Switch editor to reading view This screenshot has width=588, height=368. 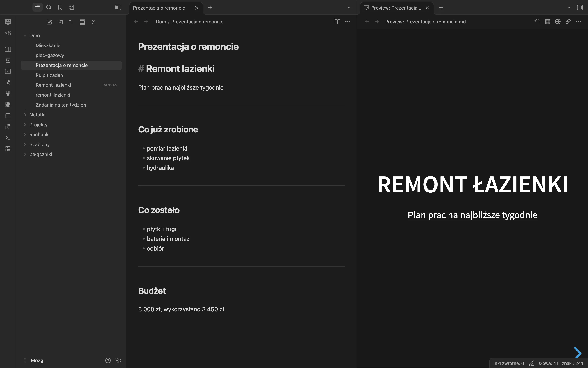click(x=337, y=22)
